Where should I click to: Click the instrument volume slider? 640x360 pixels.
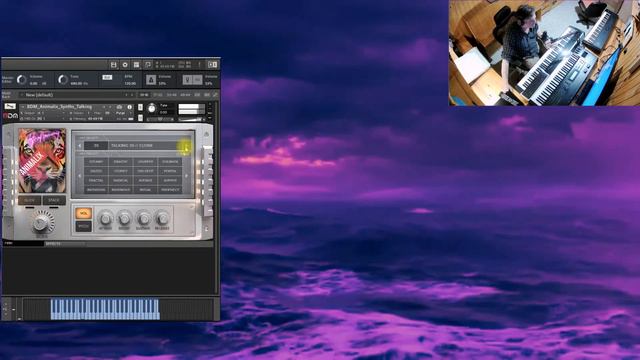[x=191, y=119]
